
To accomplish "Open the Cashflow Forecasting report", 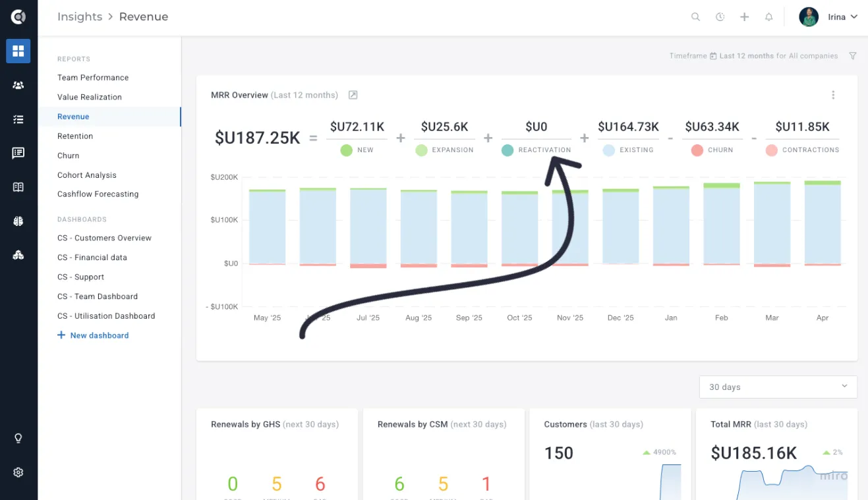I will 98,194.
